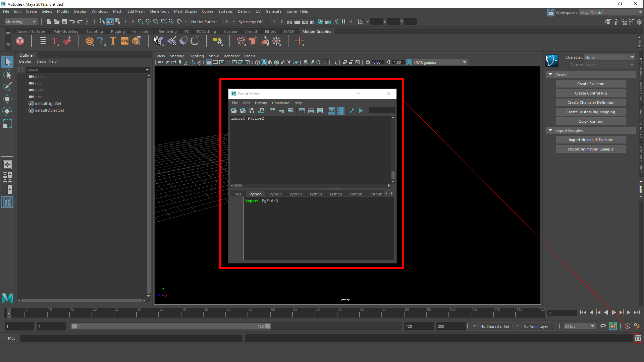644x362 pixels.
Task: Toggle echo all commands button
Action: click(331, 111)
